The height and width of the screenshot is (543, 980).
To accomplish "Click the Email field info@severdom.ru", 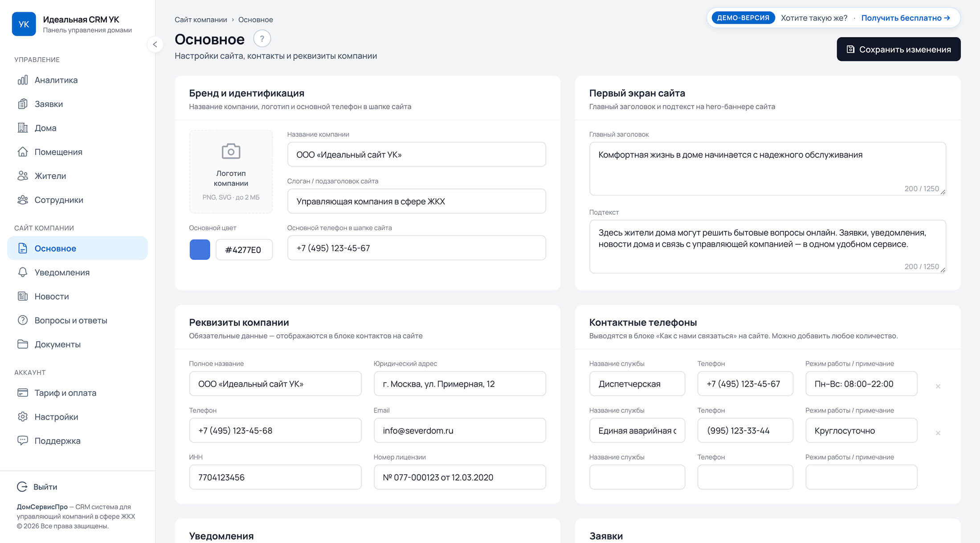I will 460,431.
